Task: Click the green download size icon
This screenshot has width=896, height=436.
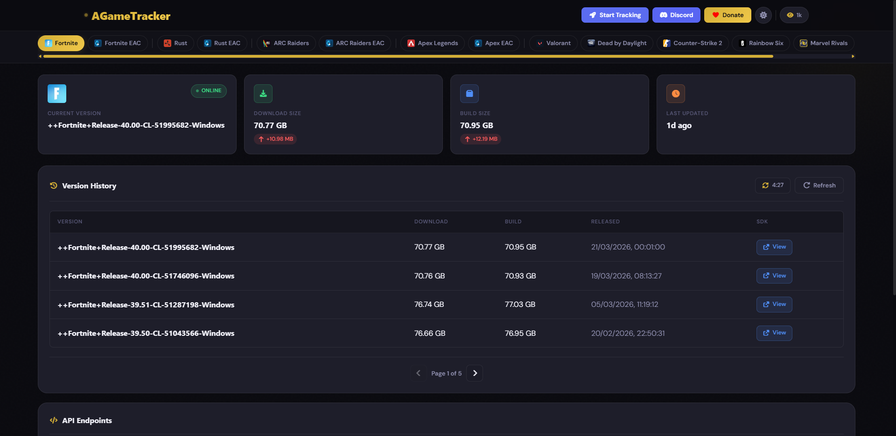Action: (263, 94)
